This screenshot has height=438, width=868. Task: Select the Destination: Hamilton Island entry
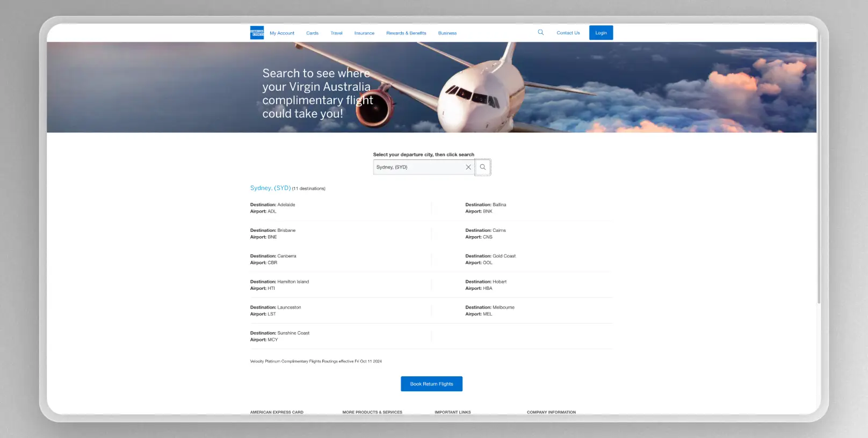(279, 282)
